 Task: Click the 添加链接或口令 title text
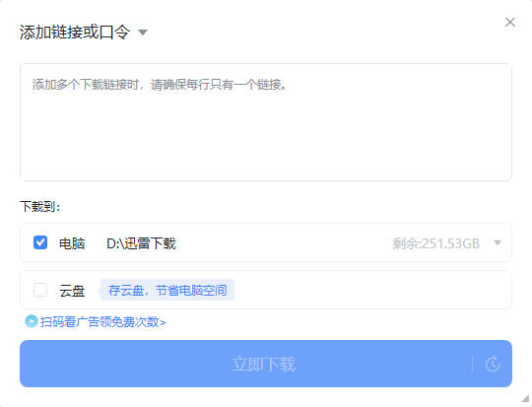pyautogui.click(x=75, y=33)
